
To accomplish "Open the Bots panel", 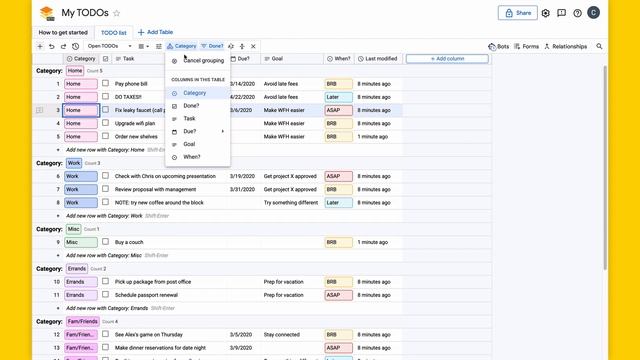I will pos(499,47).
